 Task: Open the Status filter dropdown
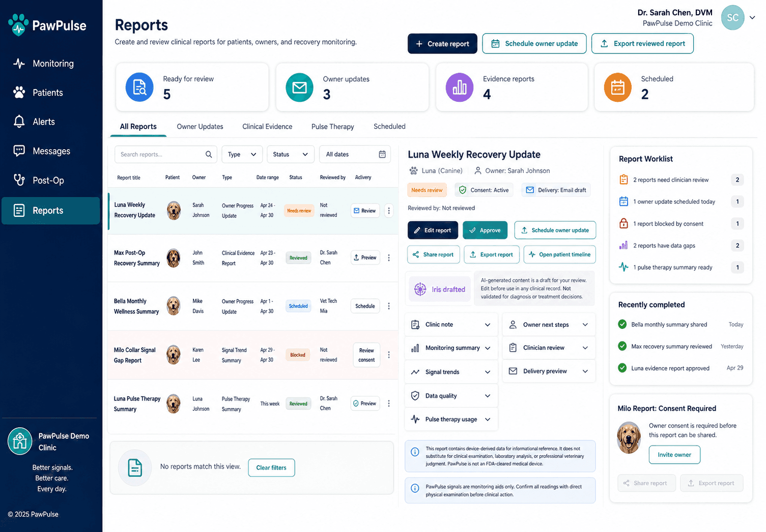pos(290,154)
